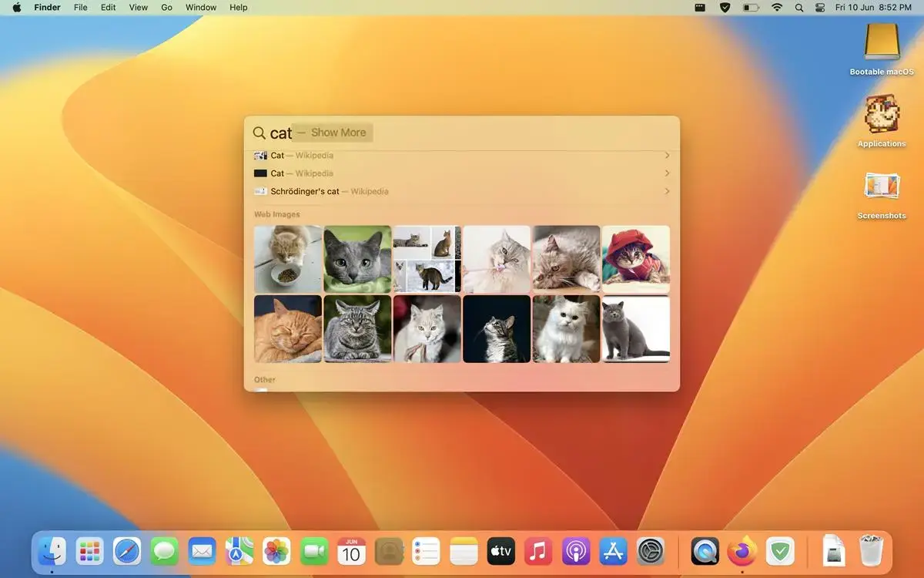Open Podcasts from the Dock

click(575, 551)
